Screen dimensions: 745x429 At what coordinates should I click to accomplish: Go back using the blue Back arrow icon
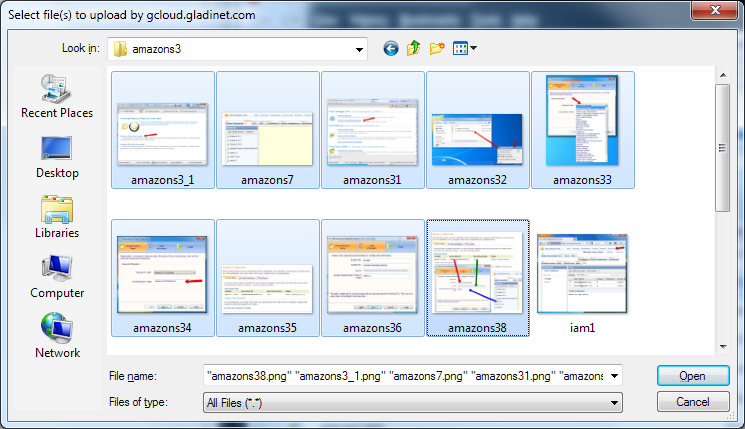click(x=391, y=48)
